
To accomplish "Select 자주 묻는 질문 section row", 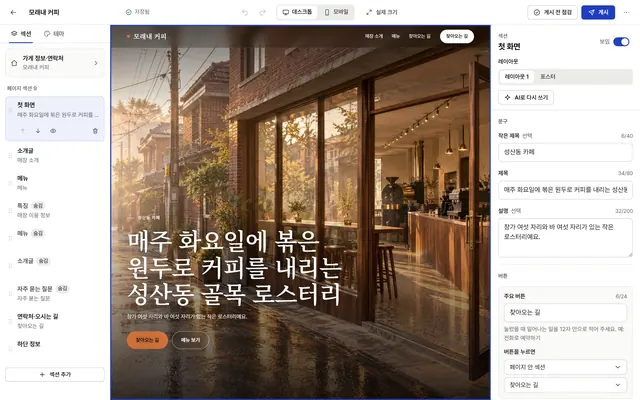I will pos(55,293).
